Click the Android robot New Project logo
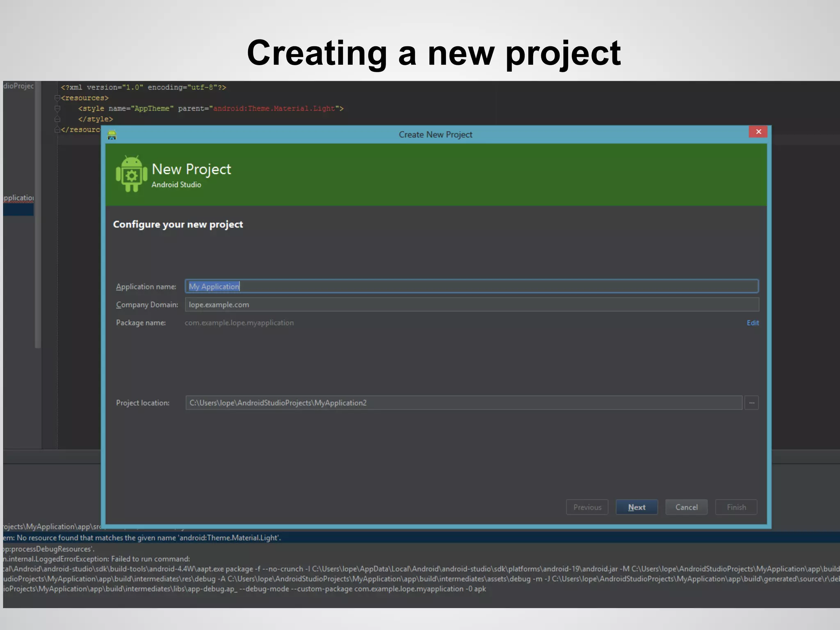Viewport: 840px width, 630px height. tap(131, 173)
